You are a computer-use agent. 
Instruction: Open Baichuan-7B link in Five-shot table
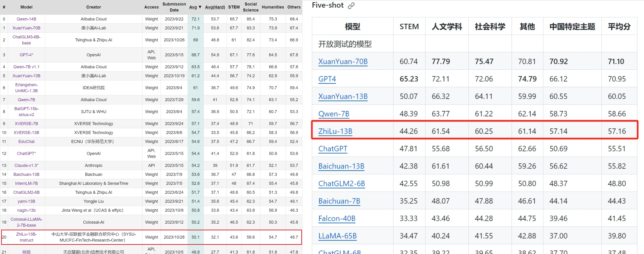(339, 201)
